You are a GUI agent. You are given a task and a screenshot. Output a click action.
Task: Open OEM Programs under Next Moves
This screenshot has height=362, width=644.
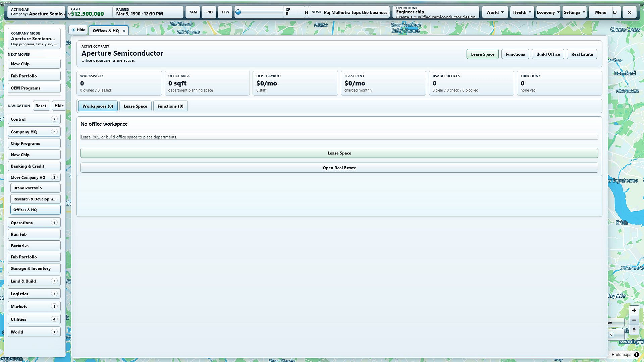coord(34,88)
